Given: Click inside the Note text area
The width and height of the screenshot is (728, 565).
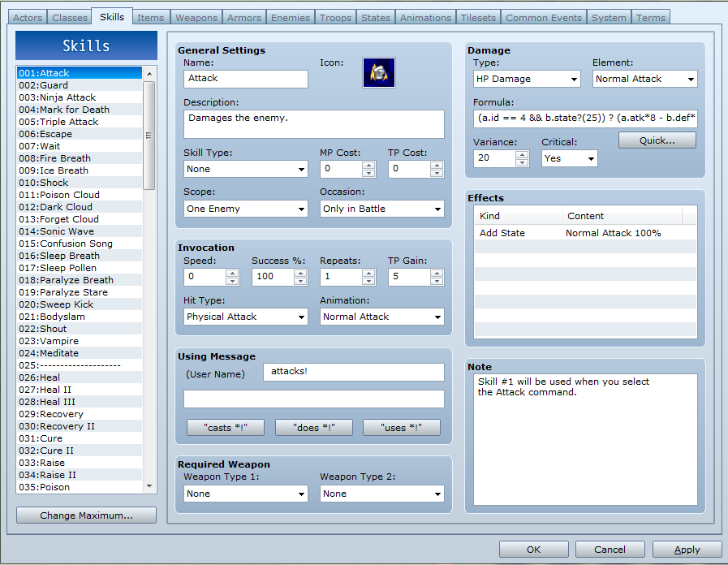Looking at the screenshot, I should pyautogui.click(x=585, y=440).
